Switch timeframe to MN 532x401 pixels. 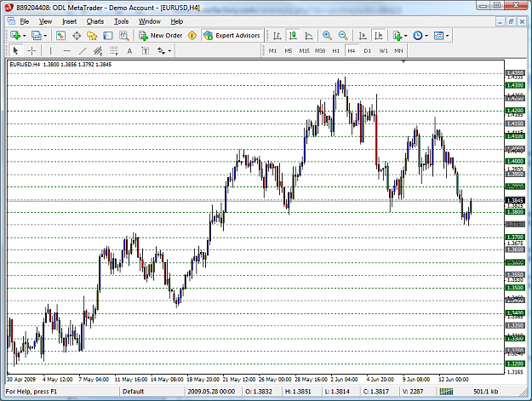[x=398, y=51]
